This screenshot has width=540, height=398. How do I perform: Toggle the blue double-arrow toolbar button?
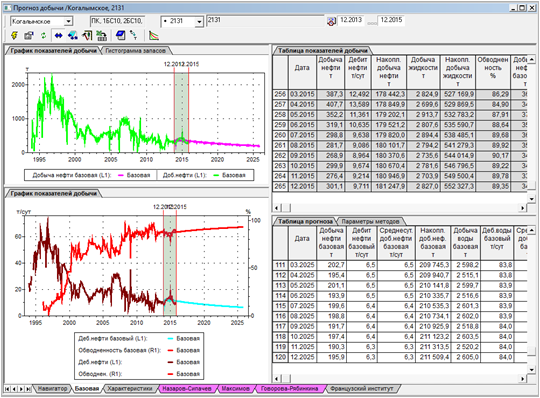(58, 35)
